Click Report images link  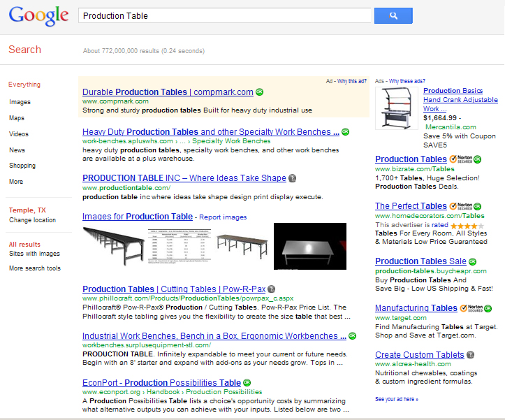(223, 217)
